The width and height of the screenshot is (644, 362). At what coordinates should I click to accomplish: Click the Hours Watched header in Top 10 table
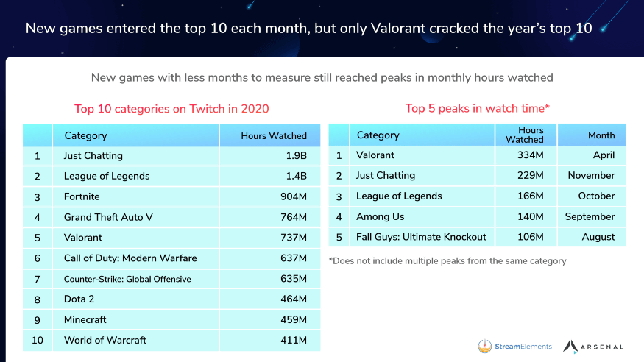pos(273,135)
